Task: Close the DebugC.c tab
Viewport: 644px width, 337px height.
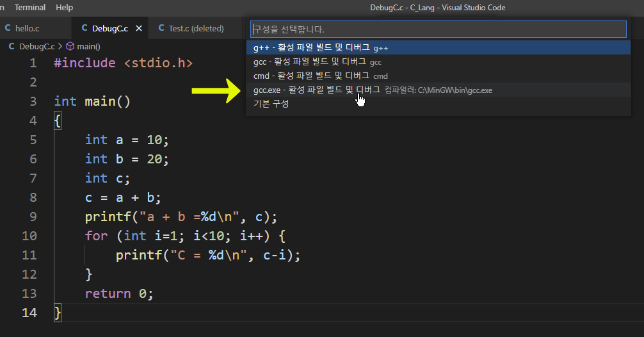Action: pyautogui.click(x=139, y=28)
